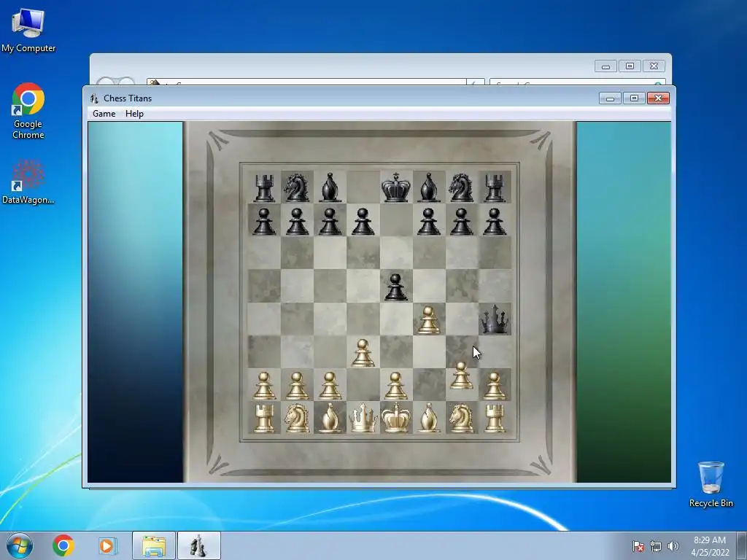Maximize the Chess Titans window
The height and width of the screenshot is (560, 747).
[x=634, y=98]
